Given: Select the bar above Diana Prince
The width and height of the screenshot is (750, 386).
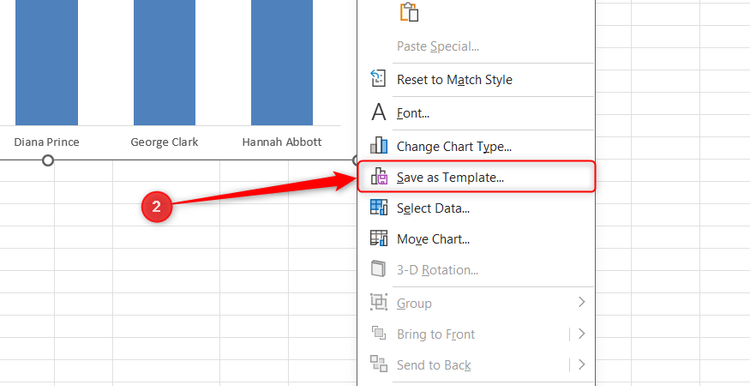Looking at the screenshot, I should (x=47, y=62).
